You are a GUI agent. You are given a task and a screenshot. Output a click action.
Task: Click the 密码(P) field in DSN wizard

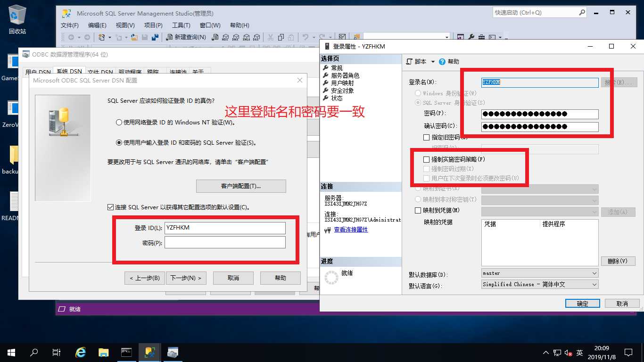(x=225, y=242)
